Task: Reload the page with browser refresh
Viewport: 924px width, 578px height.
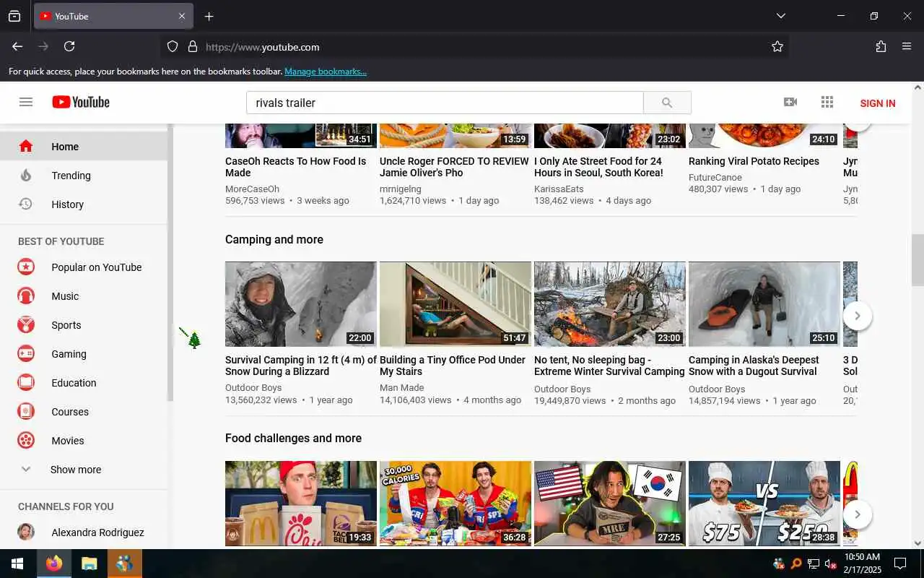Action: [69, 46]
